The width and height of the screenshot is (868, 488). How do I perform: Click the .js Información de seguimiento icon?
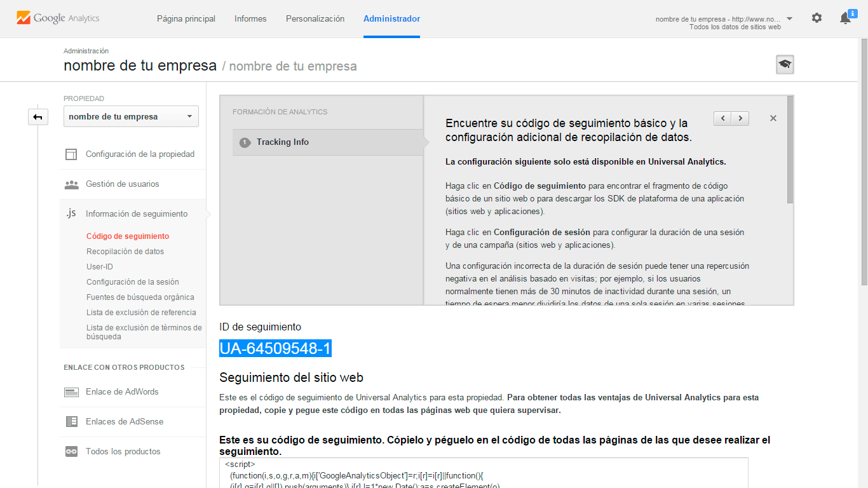[71, 213]
